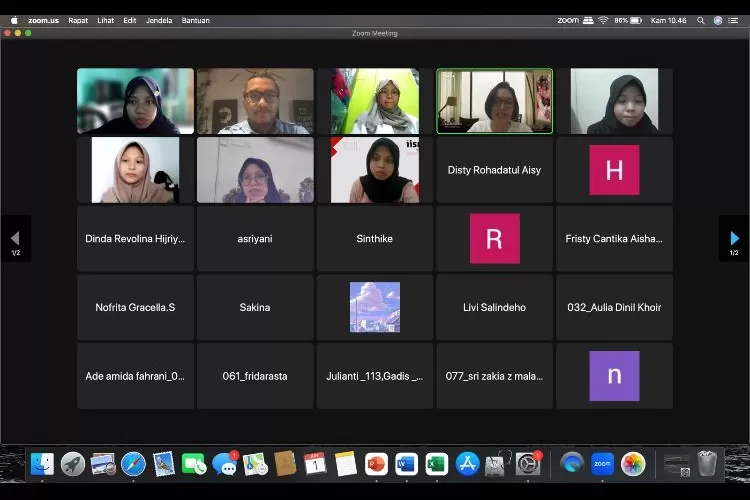The width and height of the screenshot is (750, 500).
Task: Open the App Store dock icon
Action: pyautogui.click(x=467, y=464)
